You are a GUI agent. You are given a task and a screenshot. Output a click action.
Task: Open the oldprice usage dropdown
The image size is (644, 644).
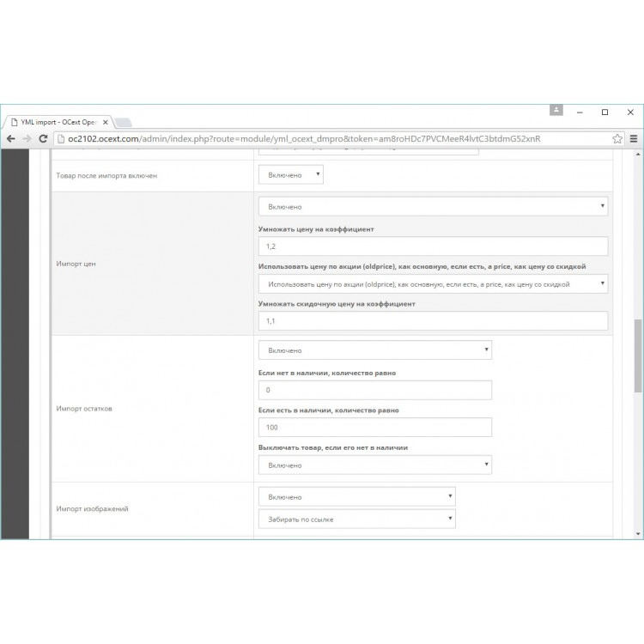433,284
